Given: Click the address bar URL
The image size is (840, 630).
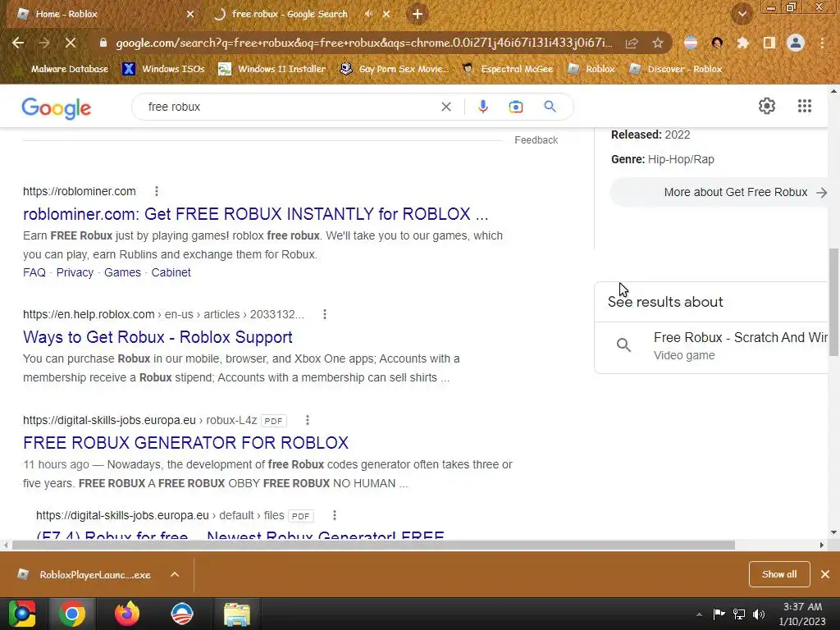Looking at the screenshot, I should pyautogui.click(x=363, y=43).
